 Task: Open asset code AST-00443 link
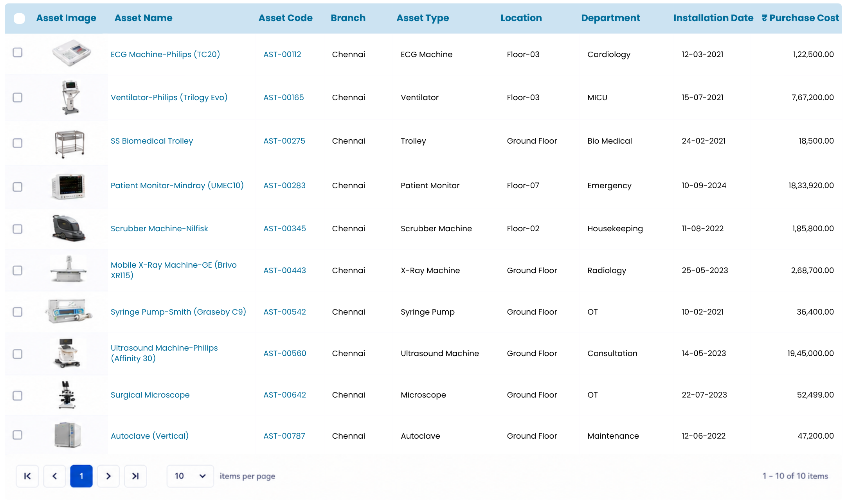[x=284, y=270]
